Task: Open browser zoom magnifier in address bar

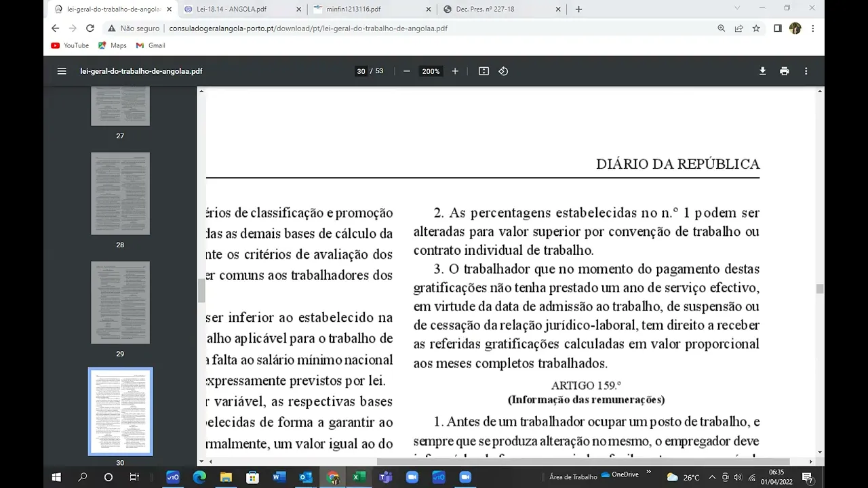Action: tap(722, 28)
